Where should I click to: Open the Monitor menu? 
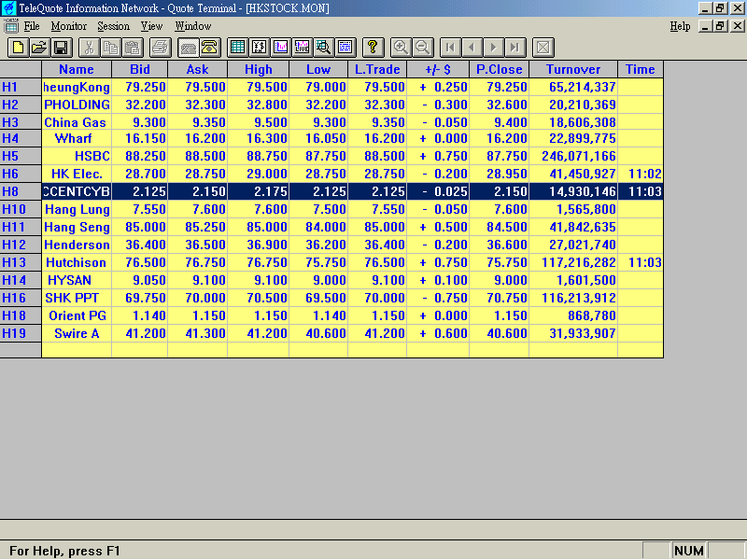[68, 26]
